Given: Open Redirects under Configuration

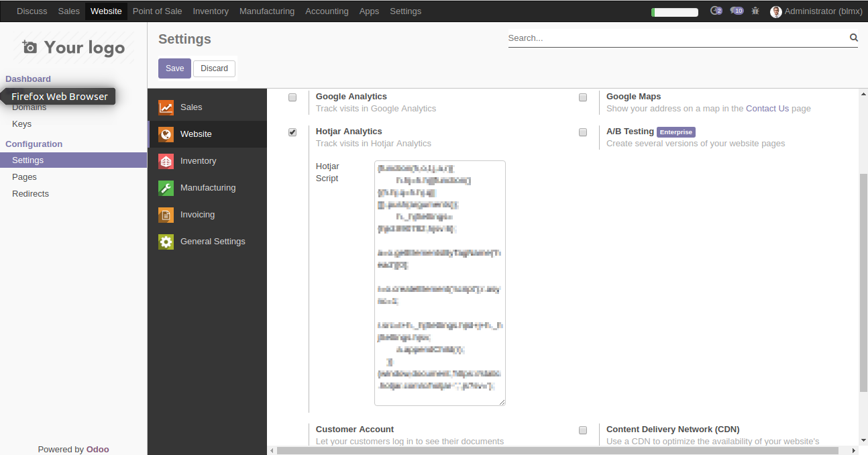Looking at the screenshot, I should coord(30,194).
